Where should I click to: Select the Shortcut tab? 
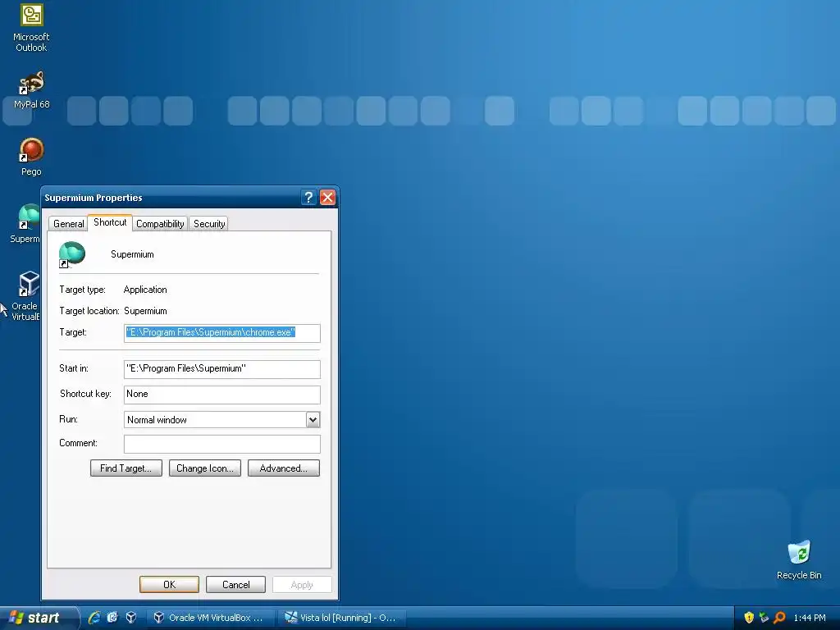(x=110, y=222)
